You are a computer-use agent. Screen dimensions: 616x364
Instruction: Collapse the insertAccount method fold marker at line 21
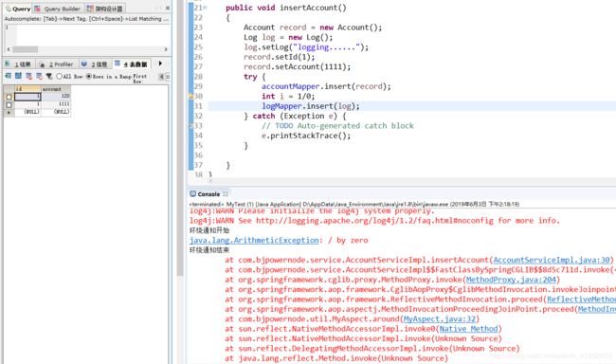click(205, 8)
